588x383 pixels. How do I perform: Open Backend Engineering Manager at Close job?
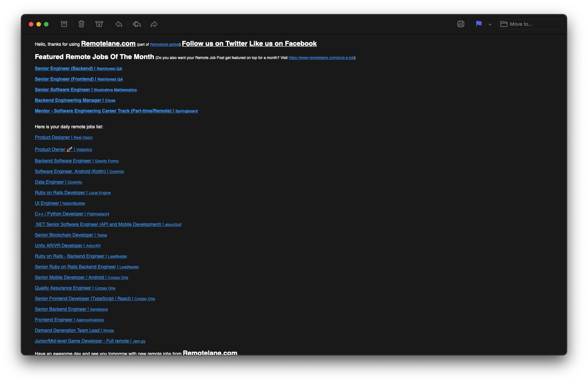[x=75, y=100]
